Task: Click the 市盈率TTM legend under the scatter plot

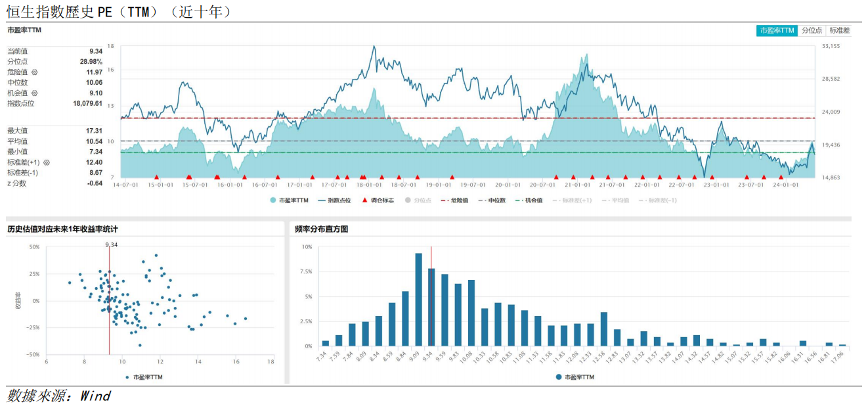Action: pyautogui.click(x=144, y=377)
